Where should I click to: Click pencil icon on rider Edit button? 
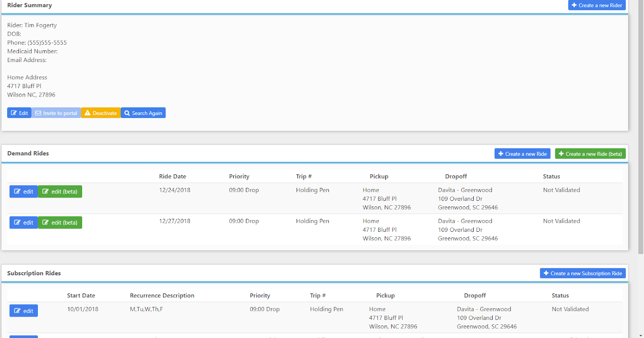14,113
